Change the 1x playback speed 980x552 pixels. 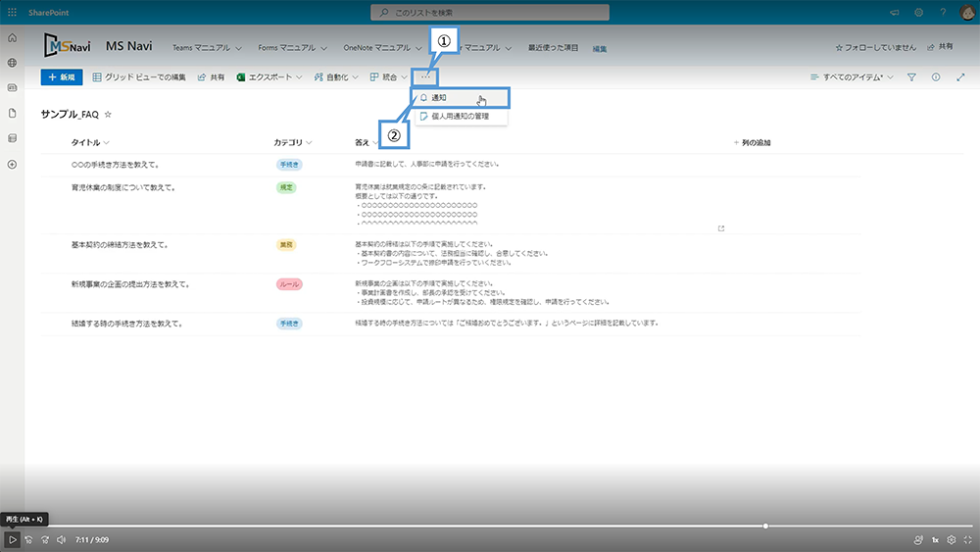[x=936, y=540]
